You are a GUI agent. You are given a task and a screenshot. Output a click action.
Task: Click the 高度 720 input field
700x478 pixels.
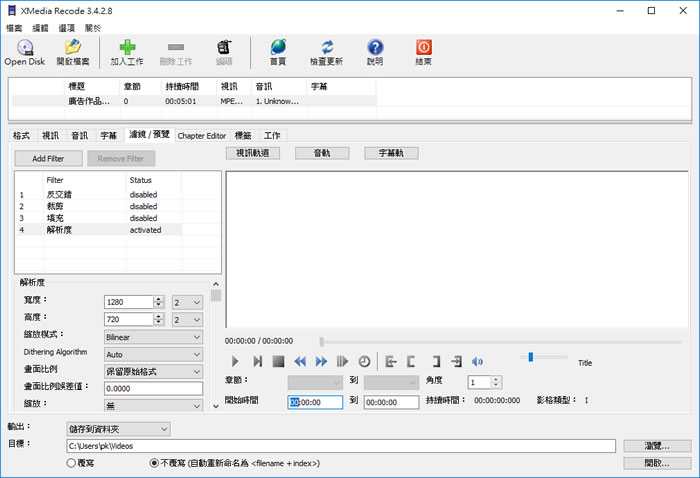click(129, 320)
